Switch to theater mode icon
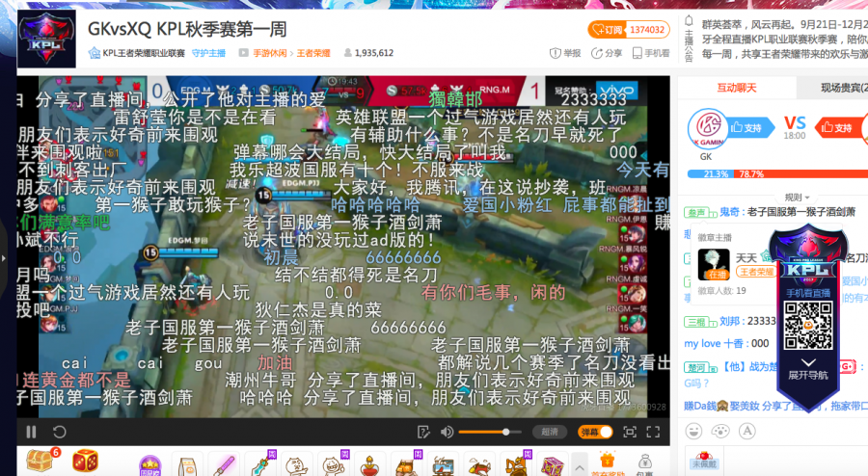The image size is (868, 476). 630,432
